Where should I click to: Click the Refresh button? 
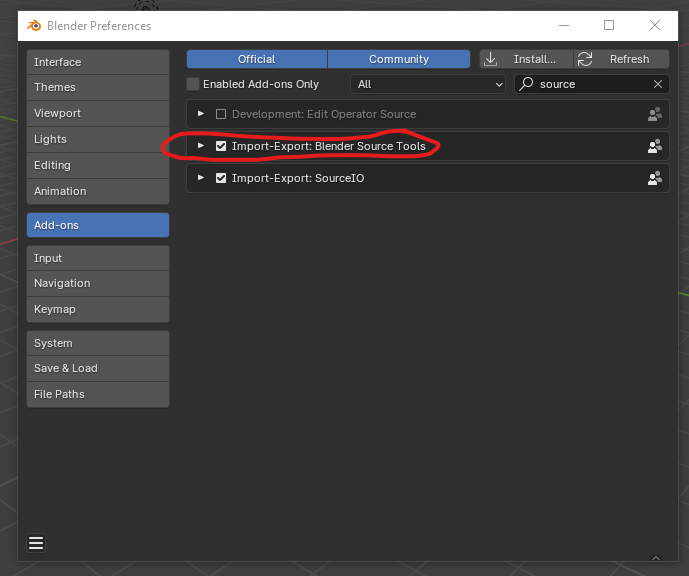coord(621,59)
